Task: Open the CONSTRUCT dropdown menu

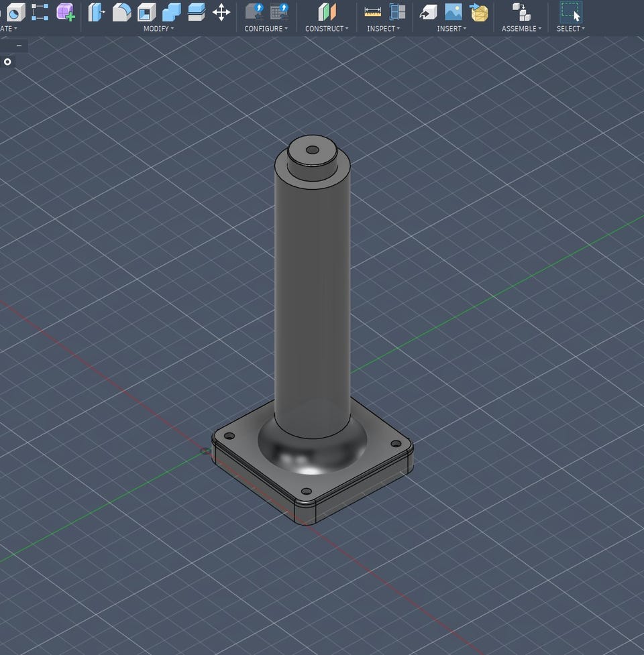Action: [327, 28]
